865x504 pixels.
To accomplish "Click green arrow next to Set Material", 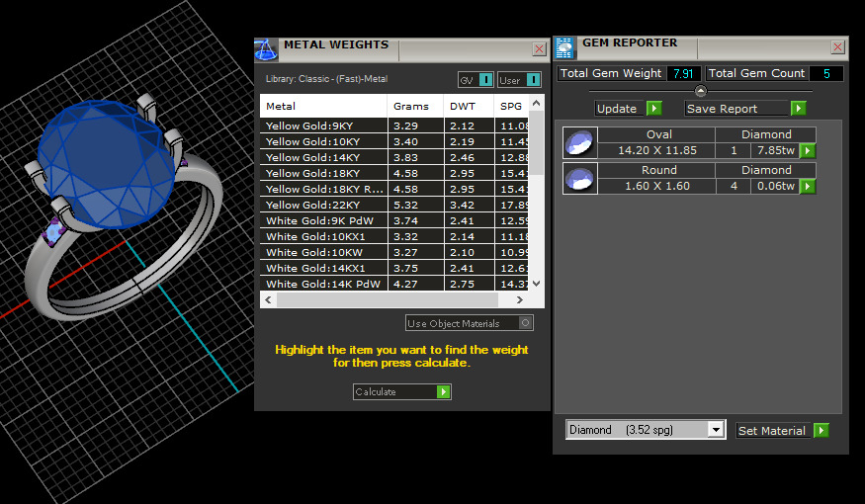I will pyautogui.click(x=821, y=430).
